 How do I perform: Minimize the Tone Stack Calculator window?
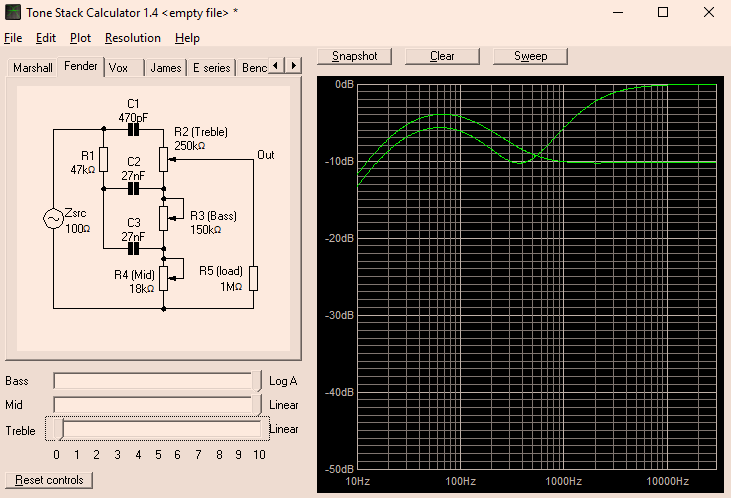click(x=618, y=13)
